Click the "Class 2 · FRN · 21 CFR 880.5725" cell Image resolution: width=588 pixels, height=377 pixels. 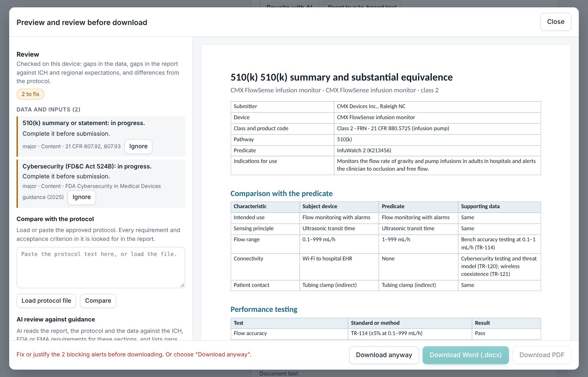[437, 128]
